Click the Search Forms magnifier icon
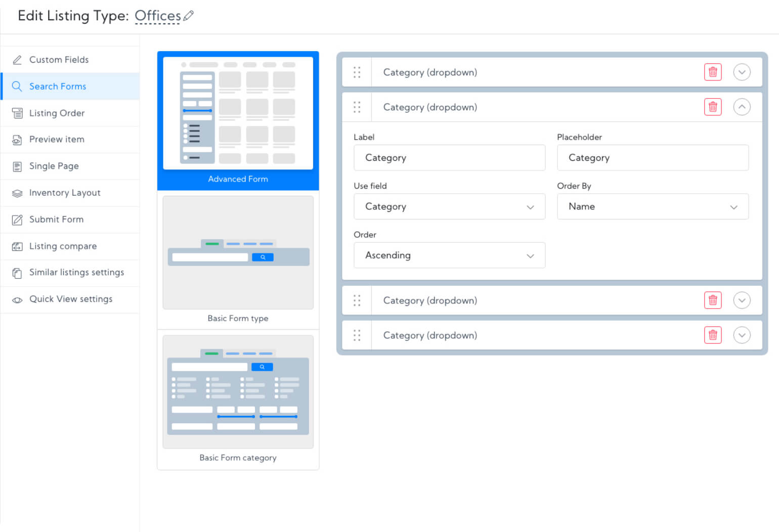 (x=17, y=86)
